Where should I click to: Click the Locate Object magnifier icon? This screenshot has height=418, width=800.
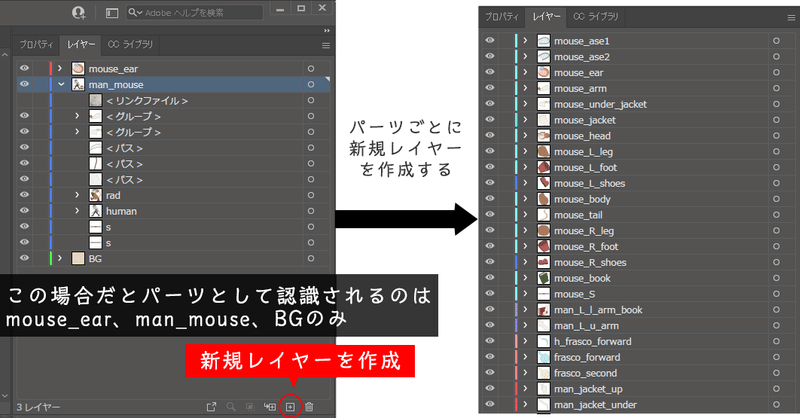click(x=231, y=407)
